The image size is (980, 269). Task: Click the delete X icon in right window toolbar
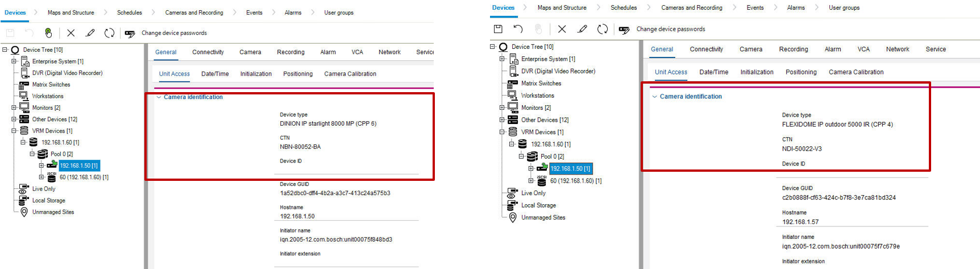point(562,29)
